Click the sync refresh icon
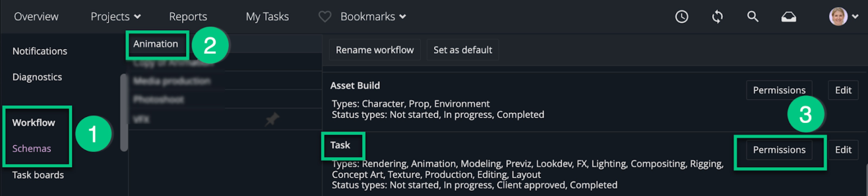Viewport: 868px width, 196px height. pyautogui.click(x=717, y=17)
